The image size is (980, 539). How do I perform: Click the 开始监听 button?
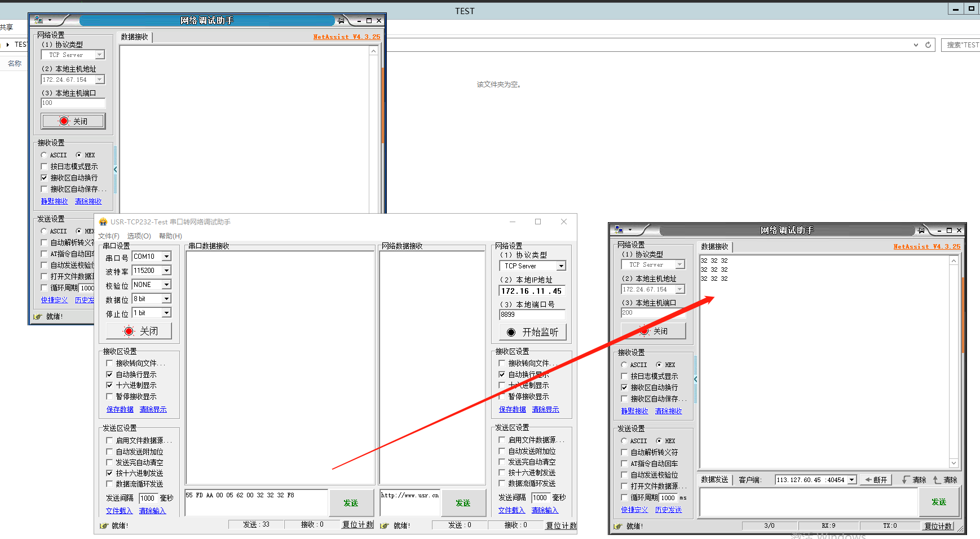(532, 332)
